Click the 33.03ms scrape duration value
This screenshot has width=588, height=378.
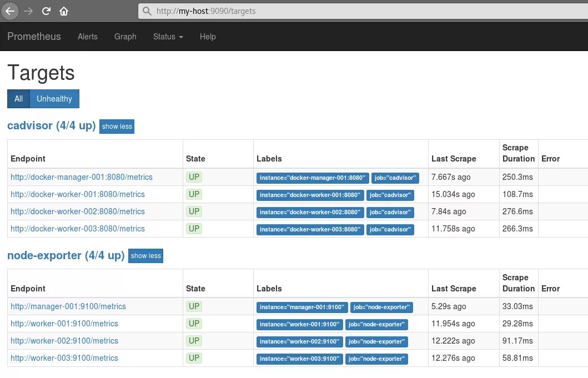tap(517, 306)
